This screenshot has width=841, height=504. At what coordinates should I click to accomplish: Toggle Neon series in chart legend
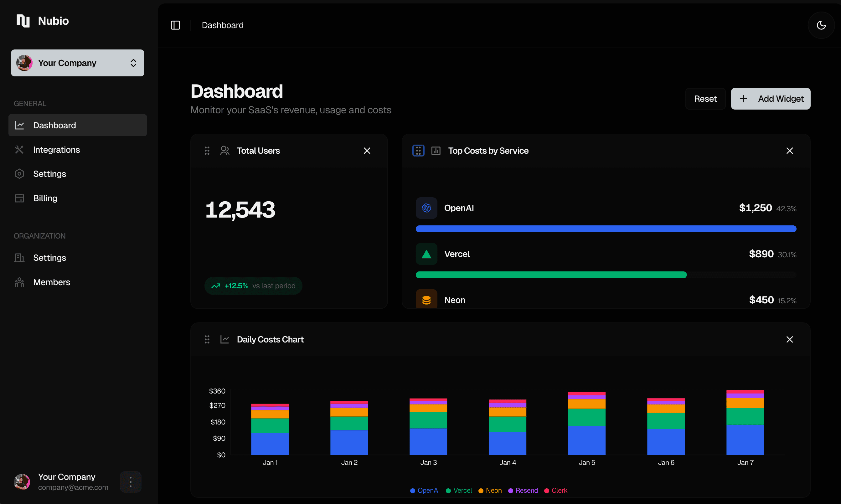tap(490, 491)
